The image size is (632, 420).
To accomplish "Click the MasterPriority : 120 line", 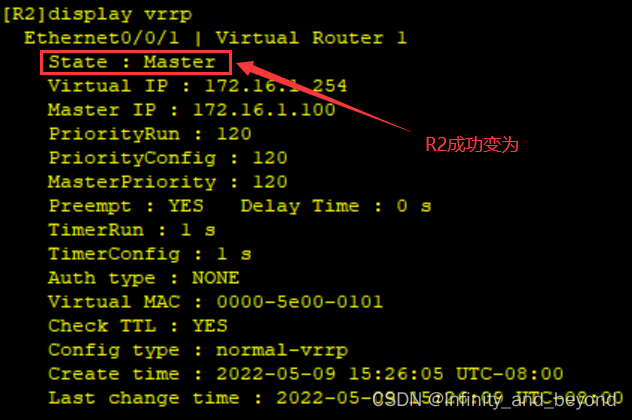I will pos(168,182).
